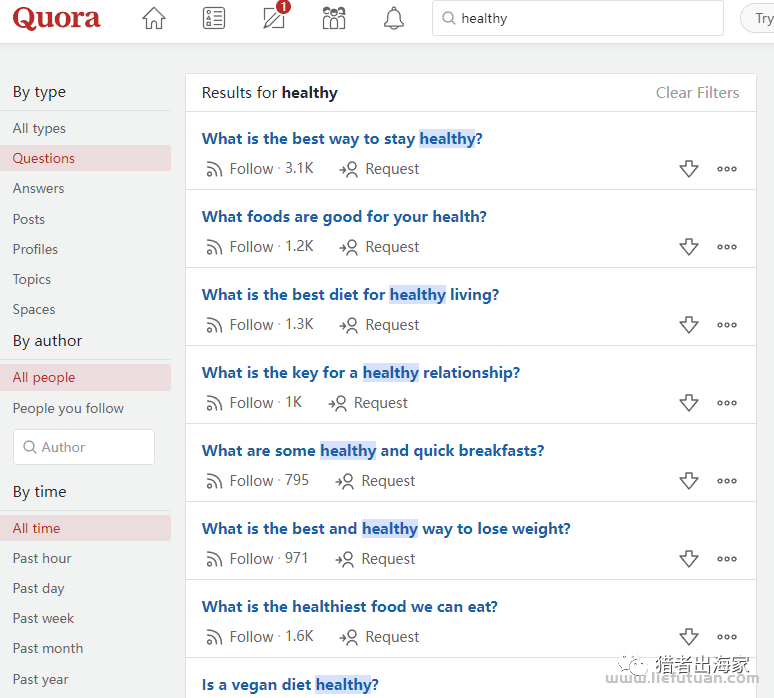Open 'What are some healthy and quick breakfasts?'
This screenshot has height=698, width=774.
[373, 451]
